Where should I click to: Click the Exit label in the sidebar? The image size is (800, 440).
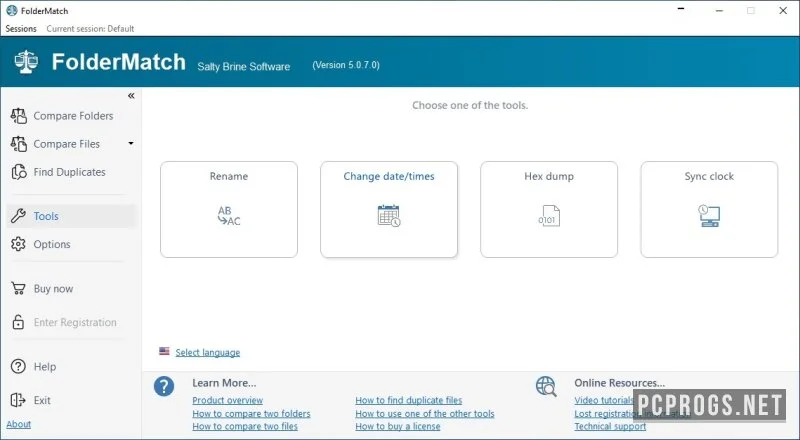pyautogui.click(x=42, y=400)
